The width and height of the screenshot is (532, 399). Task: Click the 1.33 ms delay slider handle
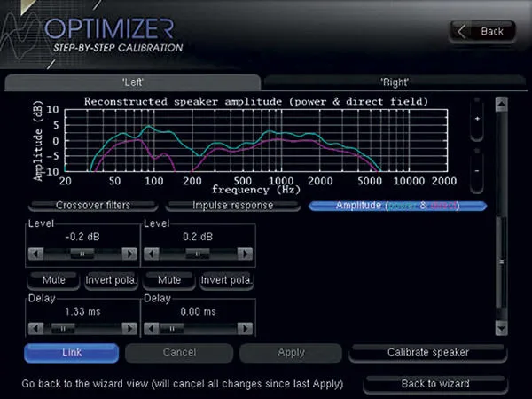(63, 328)
